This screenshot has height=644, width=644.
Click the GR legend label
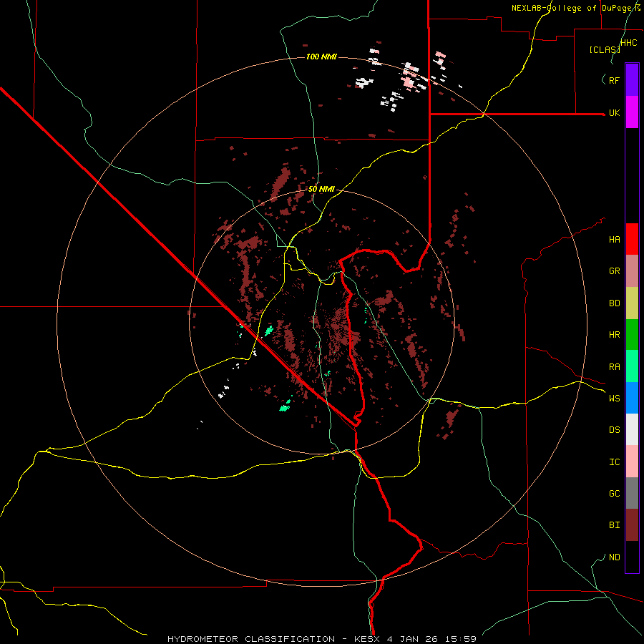[614, 271]
